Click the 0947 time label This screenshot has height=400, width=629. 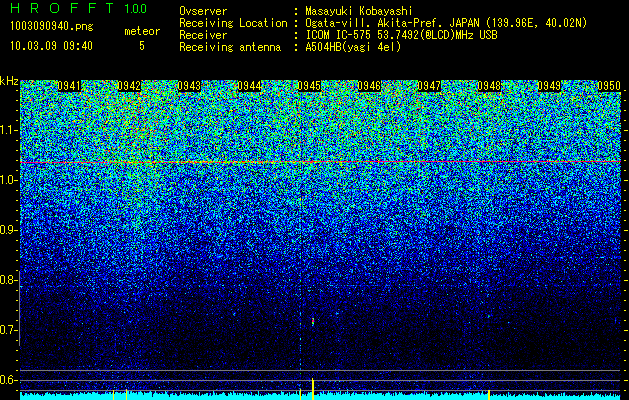click(x=429, y=86)
